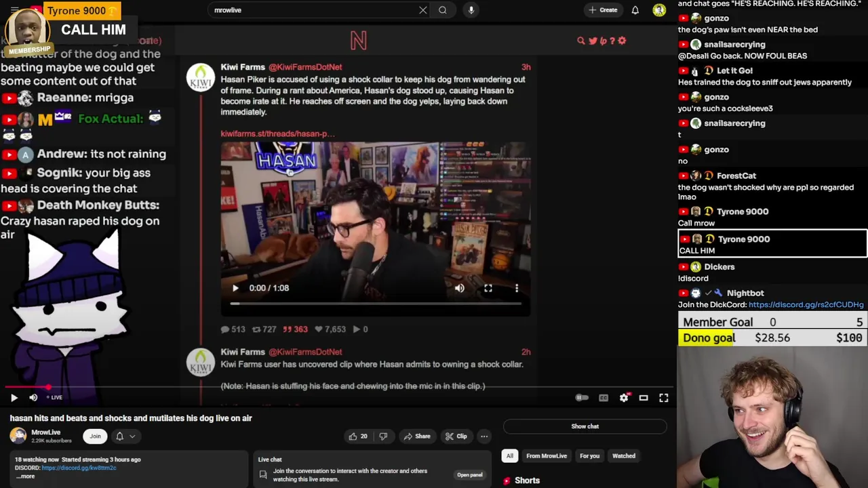Click the red Twitter bird icon
868x488 pixels.
593,41
